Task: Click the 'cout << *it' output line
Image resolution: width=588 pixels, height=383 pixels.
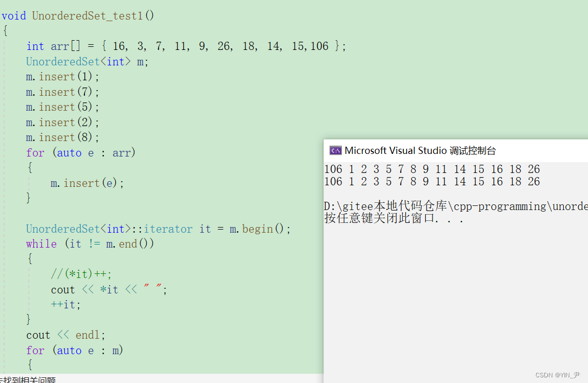Action: pyautogui.click(x=109, y=290)
